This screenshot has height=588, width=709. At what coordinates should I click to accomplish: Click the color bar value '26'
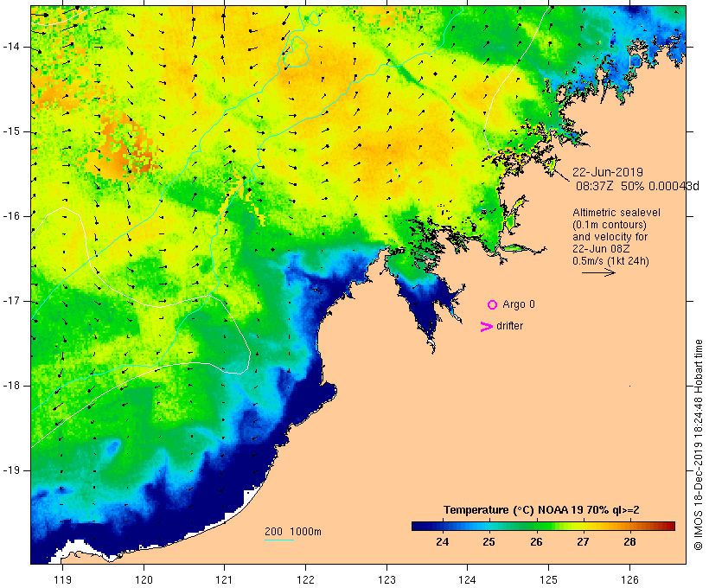point(536,541)
